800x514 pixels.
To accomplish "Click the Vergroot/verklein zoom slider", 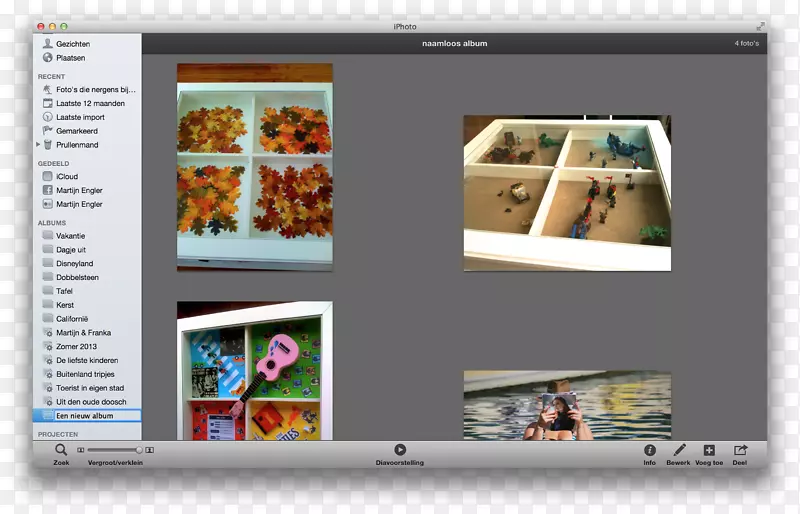I will click(112, 451).
